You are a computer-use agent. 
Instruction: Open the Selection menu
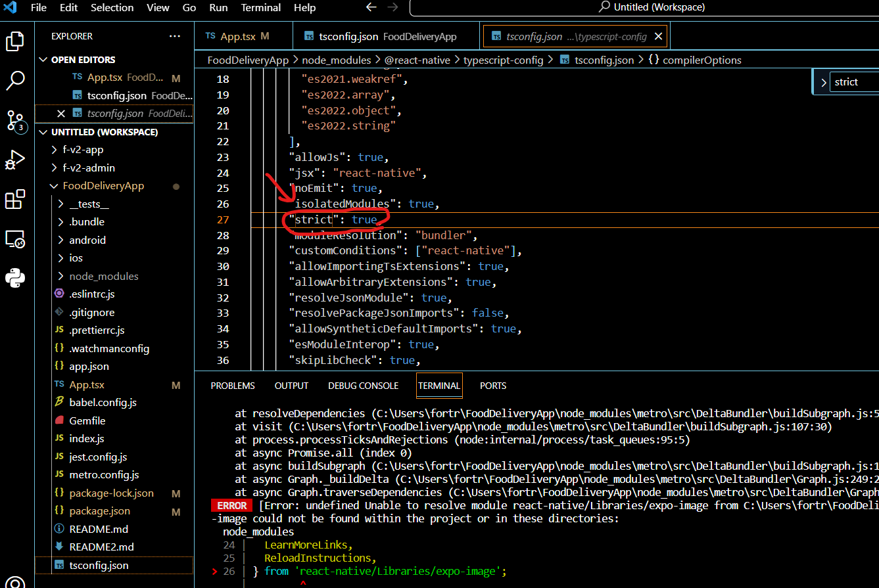point(112,8)
